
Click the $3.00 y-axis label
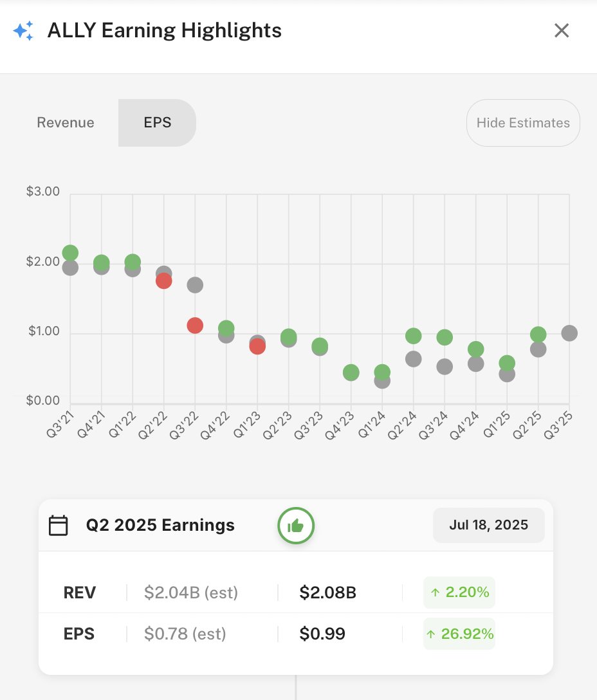click(43, 191)
